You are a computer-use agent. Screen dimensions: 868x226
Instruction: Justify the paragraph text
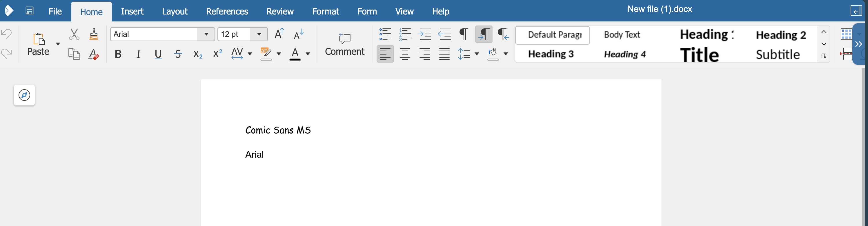[x=444, y=54]
